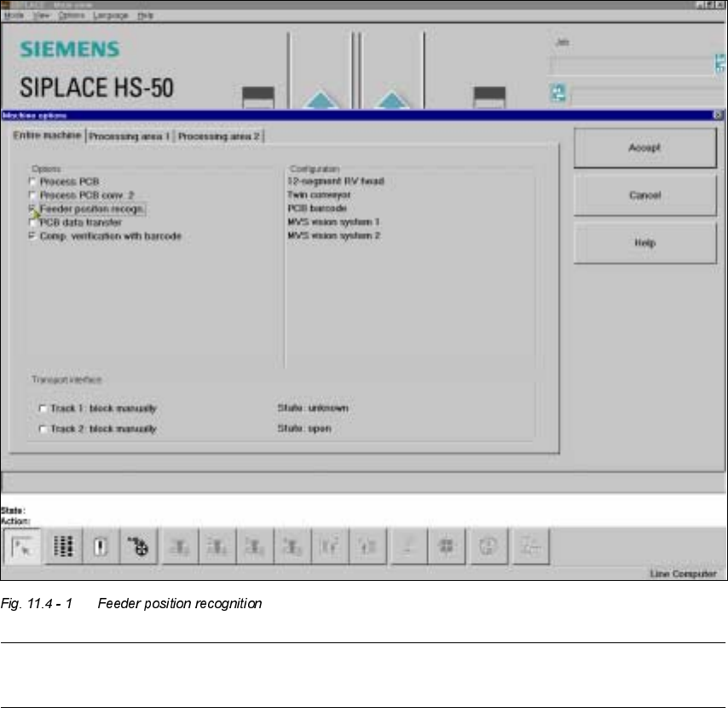728x708 pixels.
Task: Click the dotted grid toolbar icon
Action: (64, 546)
